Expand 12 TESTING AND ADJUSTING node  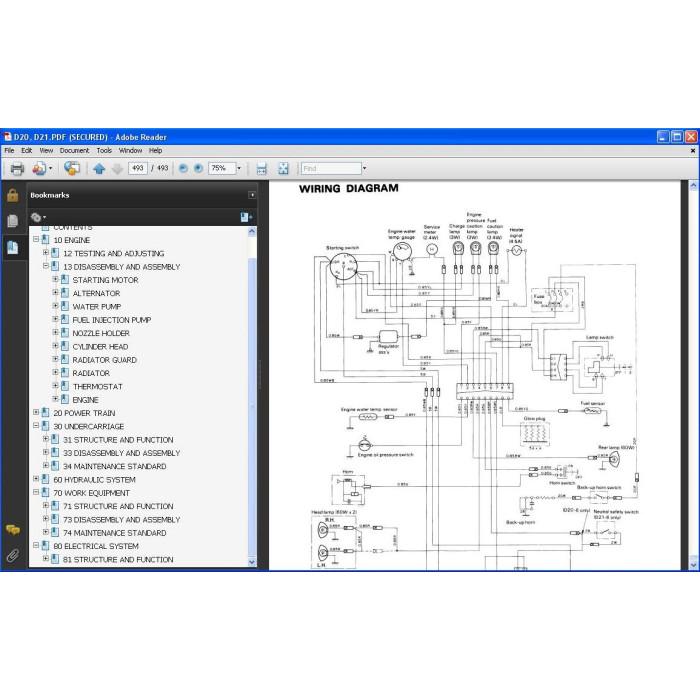click(x=46, y=253)
